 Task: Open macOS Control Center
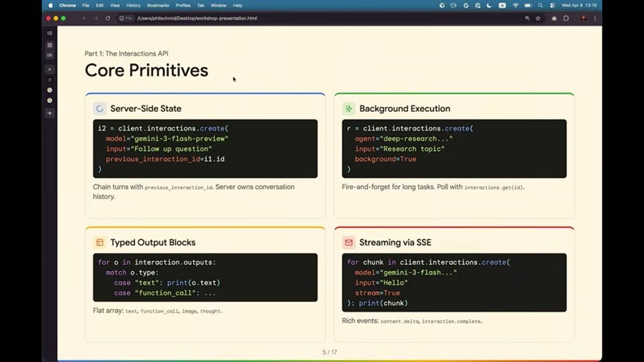[552, 5]
